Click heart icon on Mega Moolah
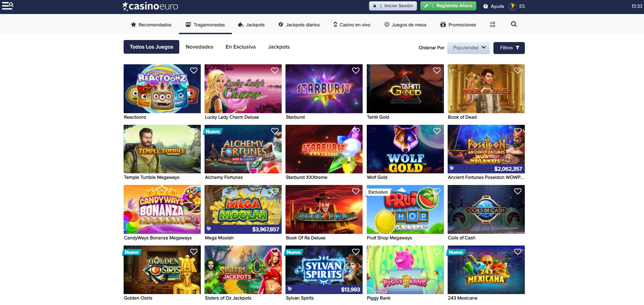 pyautogui.click(x=275, y=191)
